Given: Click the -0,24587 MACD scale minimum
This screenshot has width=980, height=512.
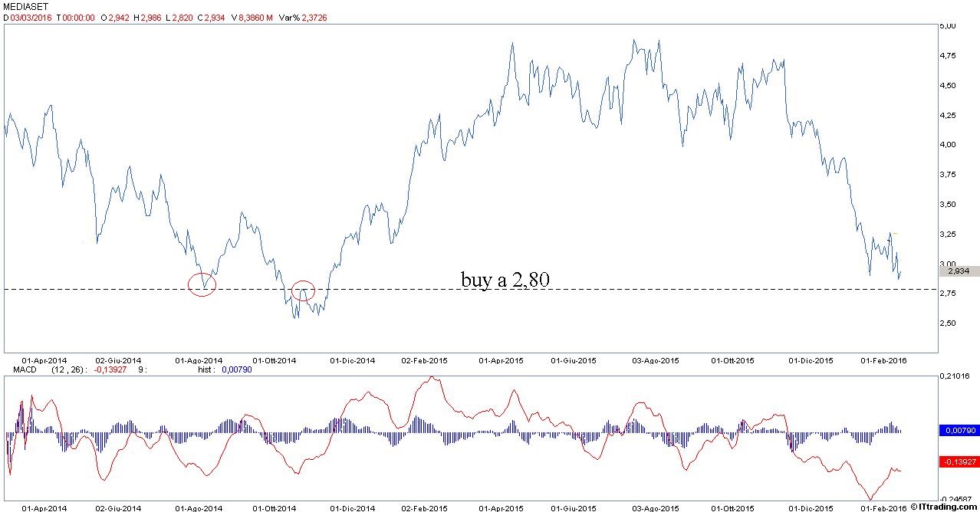Looking at the screenshot, I should pyautogui.click(x=954, y=498).
